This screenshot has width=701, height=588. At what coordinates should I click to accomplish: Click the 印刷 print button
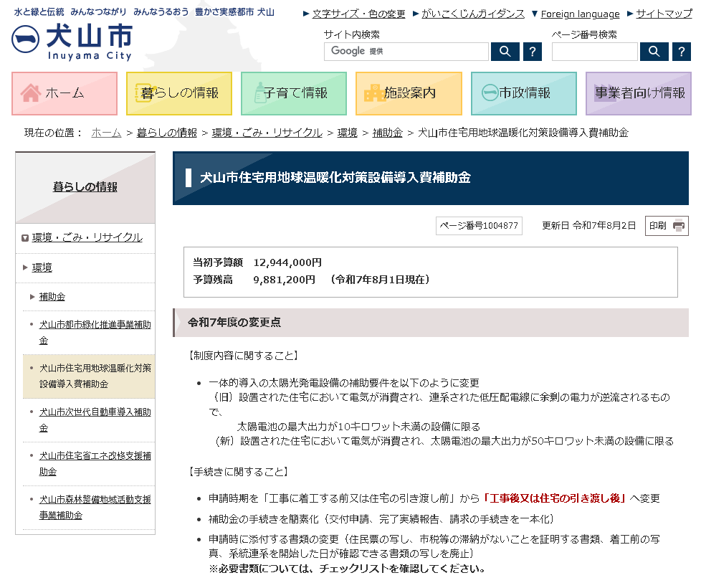coord(667,225)
